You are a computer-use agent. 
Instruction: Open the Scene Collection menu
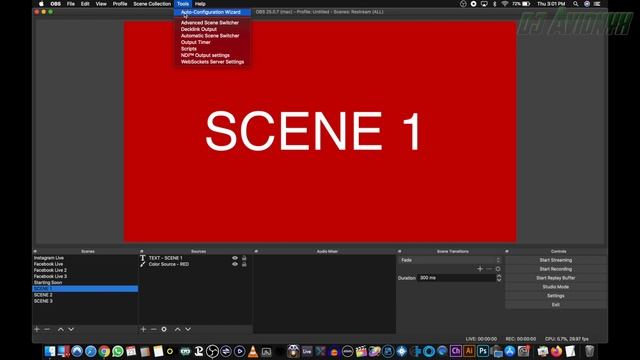click(x=152, y=4)
